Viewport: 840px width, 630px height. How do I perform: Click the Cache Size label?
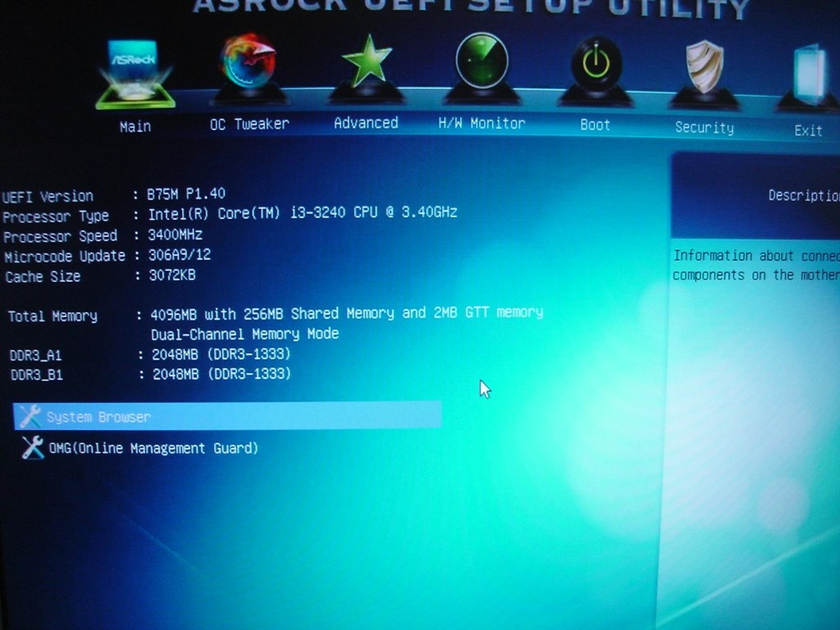click(43, 276)
